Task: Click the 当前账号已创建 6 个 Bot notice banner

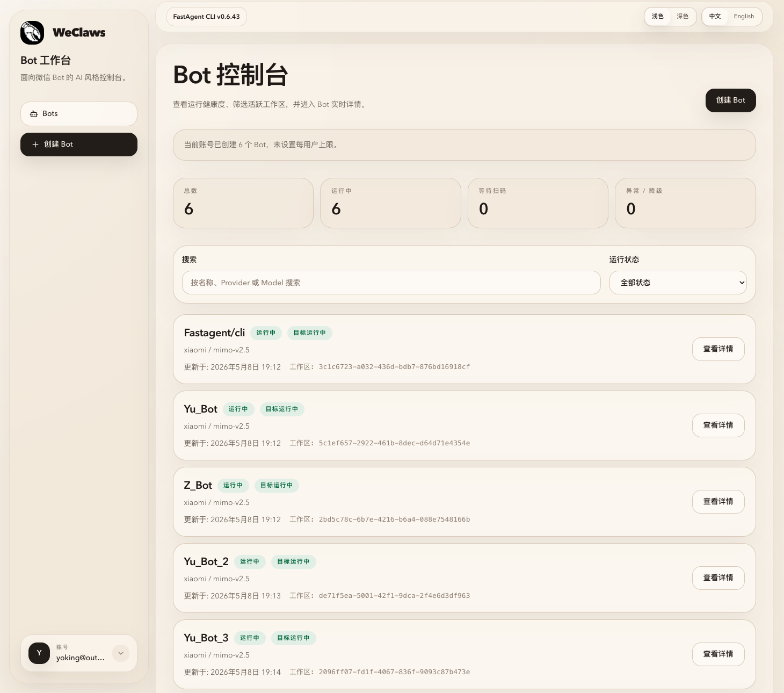Action: (464, 145)
